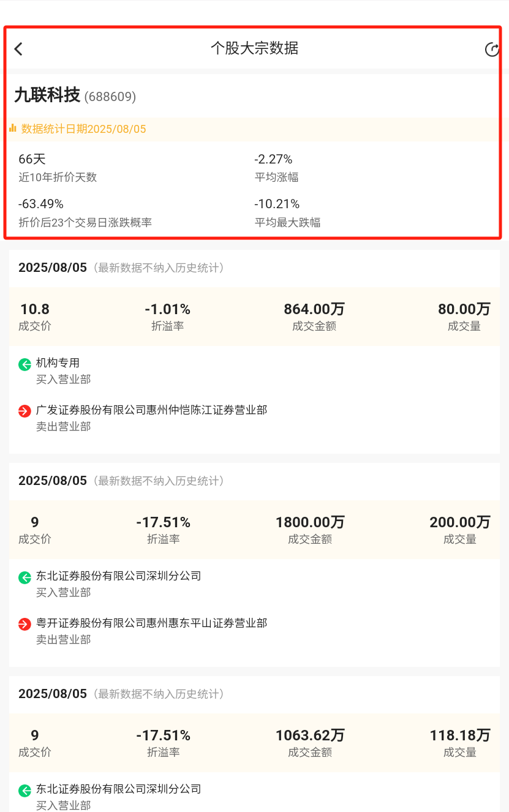This screenshot has width=509, height=812.
Task: Tap the 66天 discount days statistic
Action: (32, 159)
